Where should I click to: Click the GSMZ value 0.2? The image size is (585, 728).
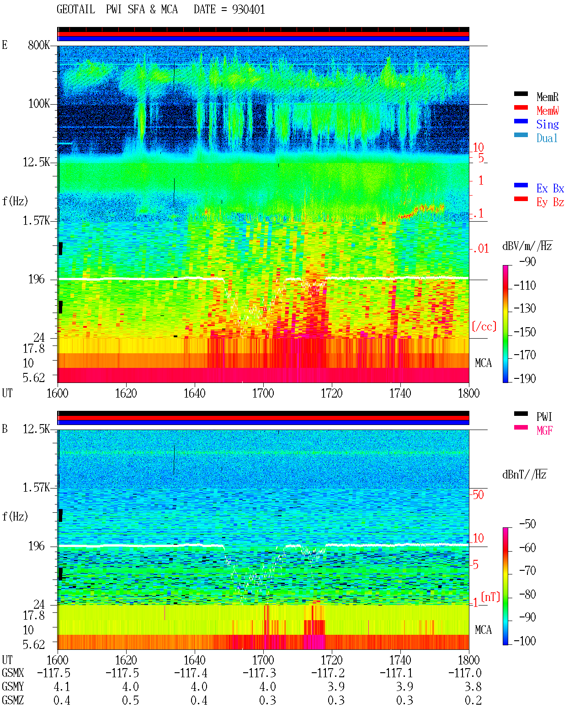[x=473, y=701]
